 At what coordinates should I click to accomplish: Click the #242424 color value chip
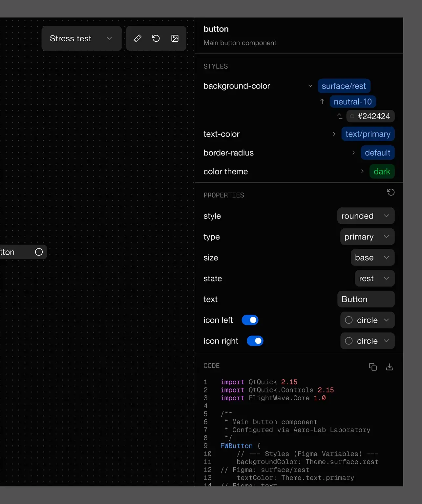(x=370, y=116)
